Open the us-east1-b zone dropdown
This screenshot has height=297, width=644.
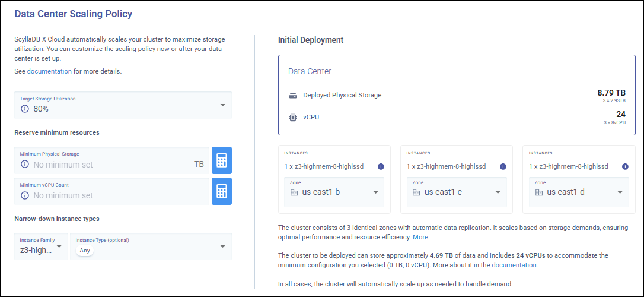click(334, 192)
